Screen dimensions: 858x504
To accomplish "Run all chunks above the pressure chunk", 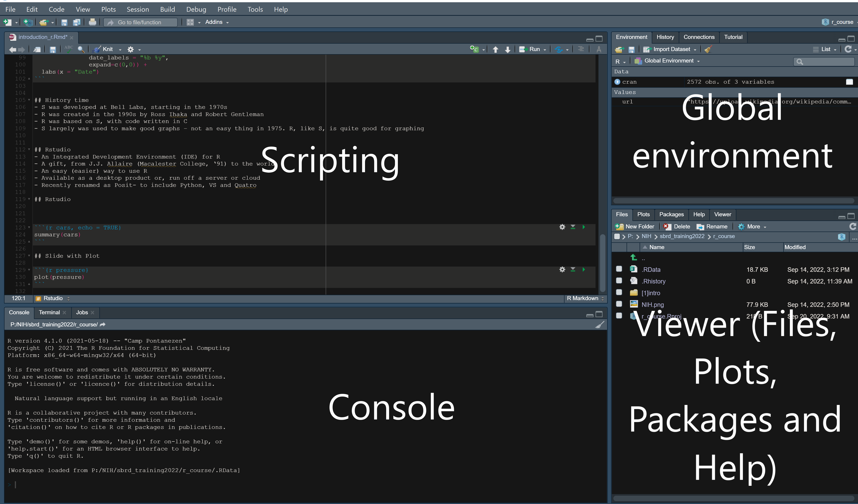I will 573,270.
